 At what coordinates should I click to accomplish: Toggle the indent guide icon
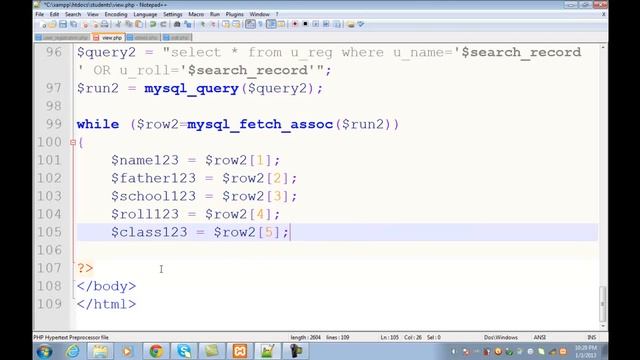pos(271,24)
